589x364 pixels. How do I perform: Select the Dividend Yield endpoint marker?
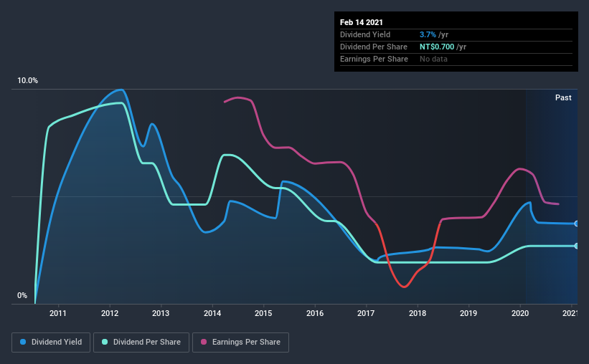tap(576, 224)
